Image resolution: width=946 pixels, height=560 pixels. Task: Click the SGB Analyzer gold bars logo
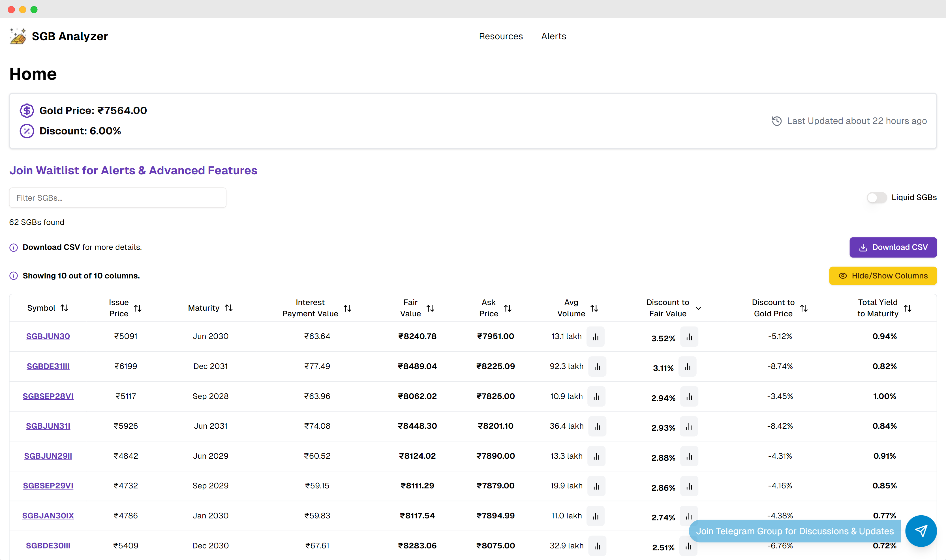(18, 36)
